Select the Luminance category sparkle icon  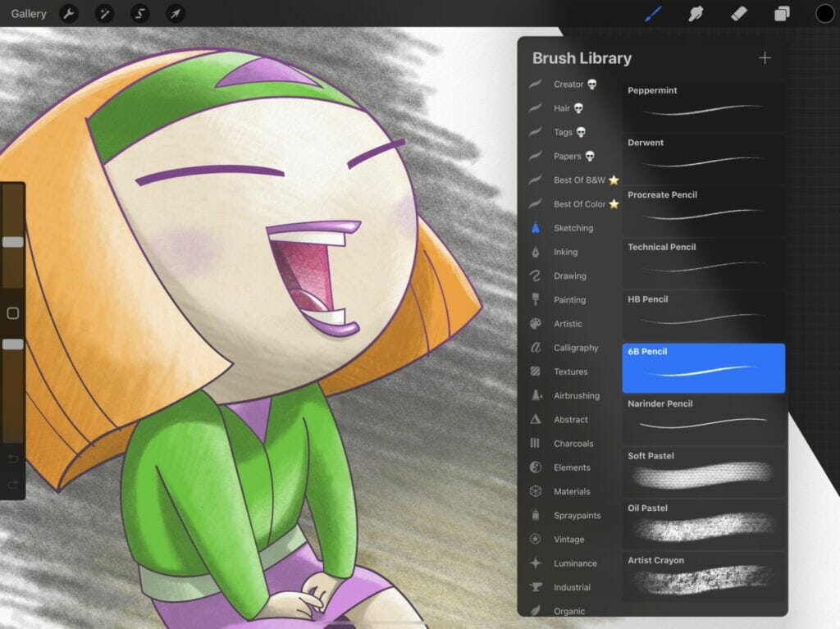[x=535, y=563]
